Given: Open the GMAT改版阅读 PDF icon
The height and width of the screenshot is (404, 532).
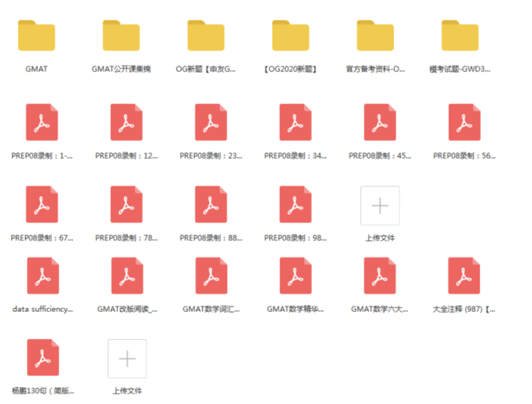Looking at the screenshot, I should [127, 275].
